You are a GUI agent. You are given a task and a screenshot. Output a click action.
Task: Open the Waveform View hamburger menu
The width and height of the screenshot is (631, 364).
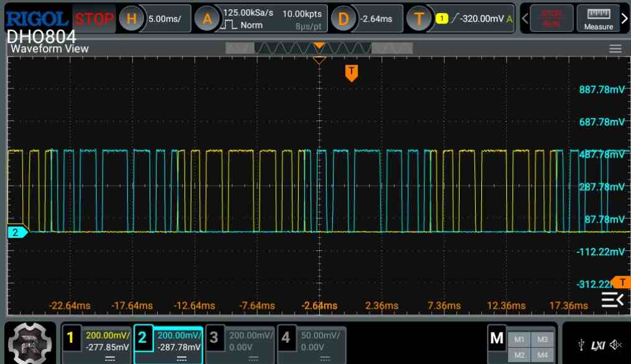[x=615, y=48]
